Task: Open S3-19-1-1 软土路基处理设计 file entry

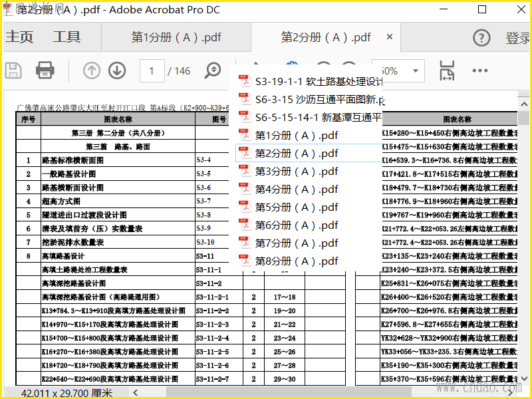Action: coord(310,81)
